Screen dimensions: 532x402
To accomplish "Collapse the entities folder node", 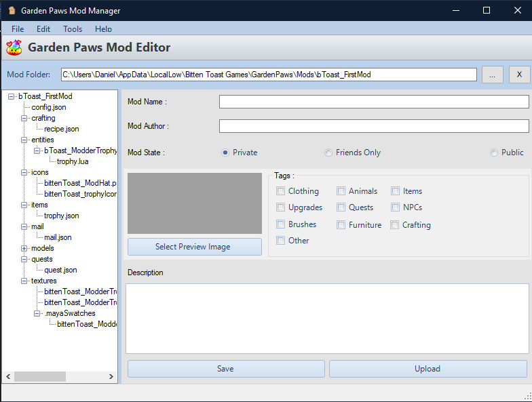I will [x=24, y=140].
